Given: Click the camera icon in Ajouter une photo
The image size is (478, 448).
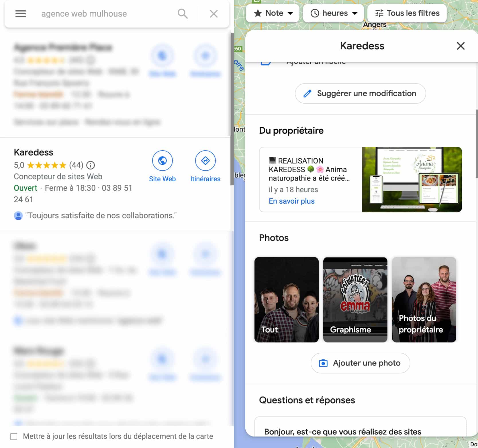Looking at the screenshot, I should tap(323, 363).
